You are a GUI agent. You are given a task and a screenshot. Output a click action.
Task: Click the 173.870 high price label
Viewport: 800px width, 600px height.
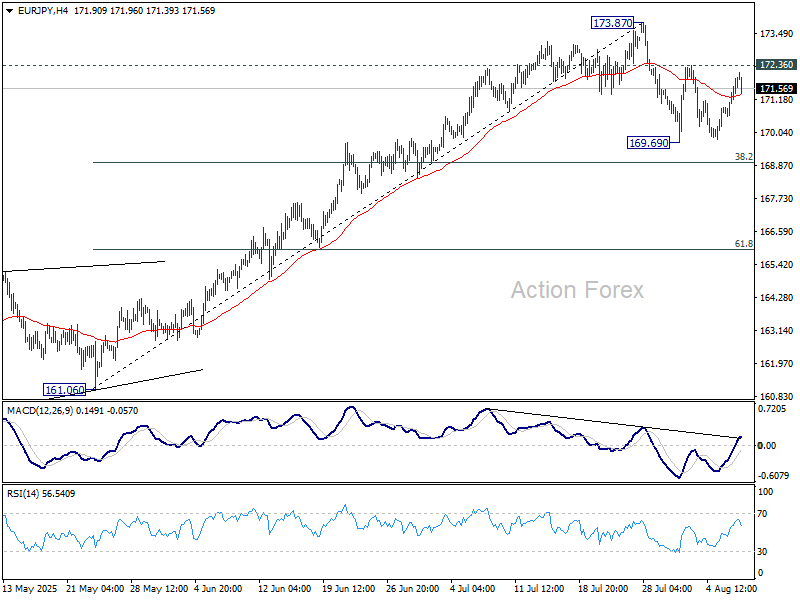tap(612, 22)
